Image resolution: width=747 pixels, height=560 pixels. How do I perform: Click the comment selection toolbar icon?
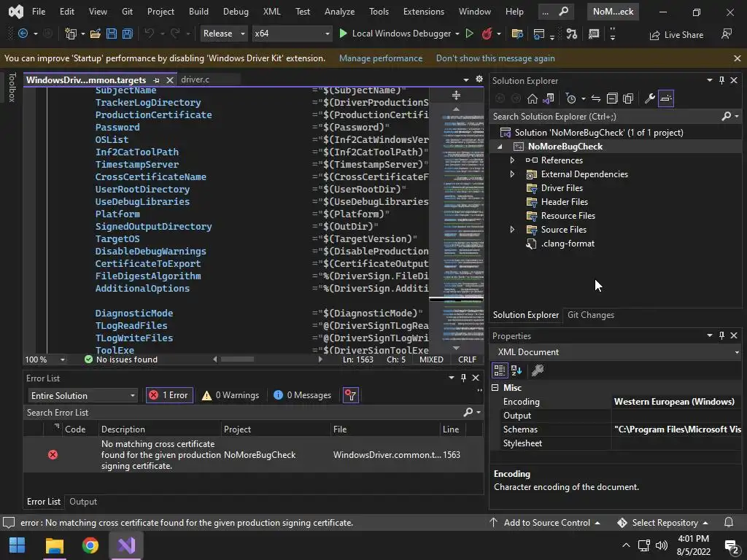coord(594,34)
